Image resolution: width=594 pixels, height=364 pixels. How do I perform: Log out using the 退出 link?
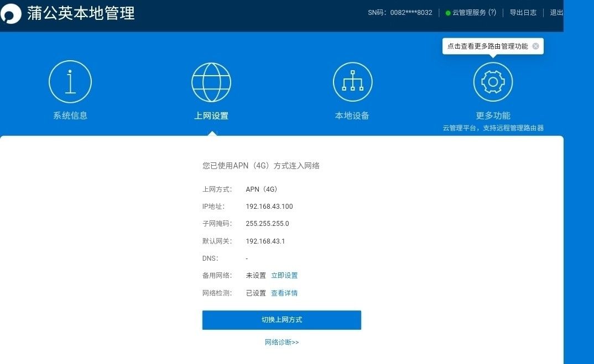point(556,13)
